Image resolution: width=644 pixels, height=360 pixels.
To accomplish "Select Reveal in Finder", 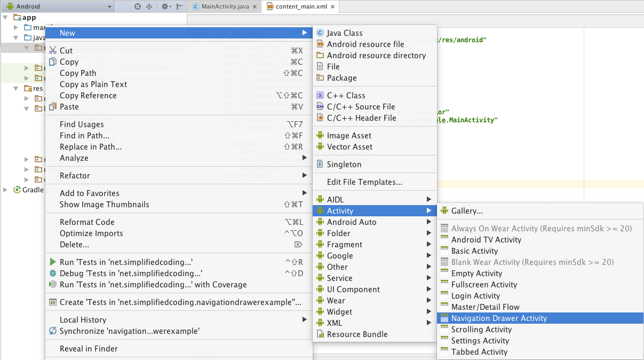I will click(89, 349).
